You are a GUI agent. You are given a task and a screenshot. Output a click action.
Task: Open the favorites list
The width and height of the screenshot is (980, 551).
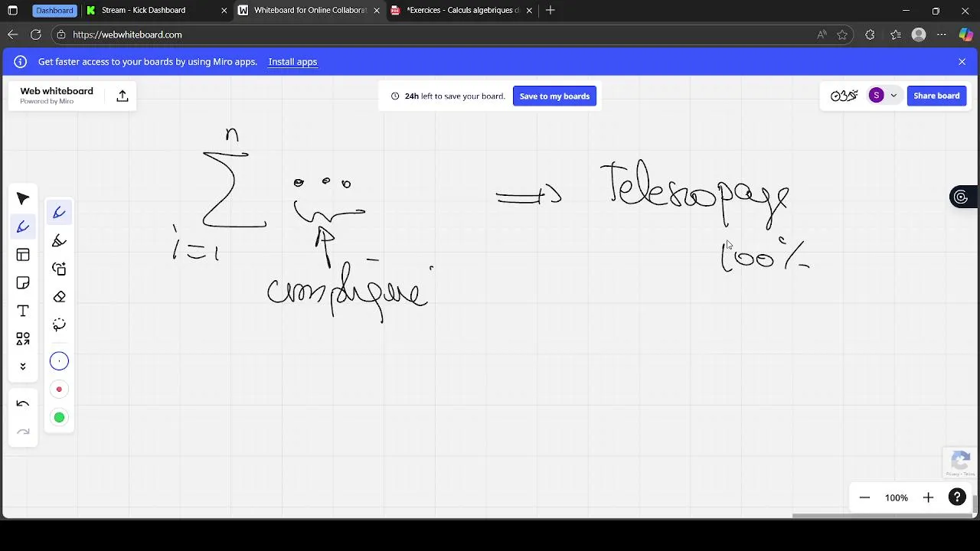[896, 34]
